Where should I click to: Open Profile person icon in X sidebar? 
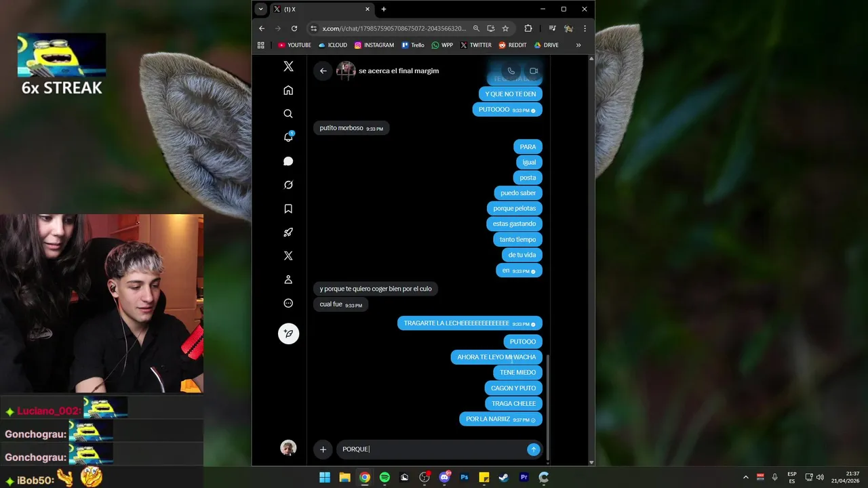point(288,279)
